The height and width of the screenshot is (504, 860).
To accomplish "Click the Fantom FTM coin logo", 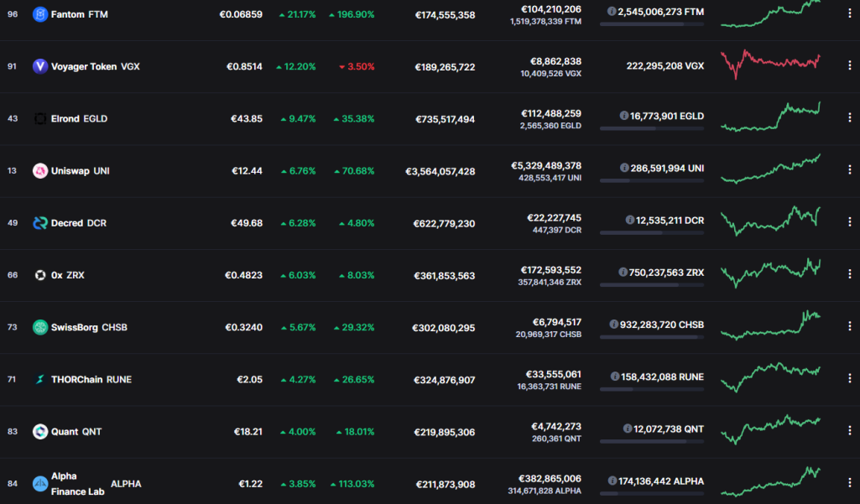I will click(40, 14).
